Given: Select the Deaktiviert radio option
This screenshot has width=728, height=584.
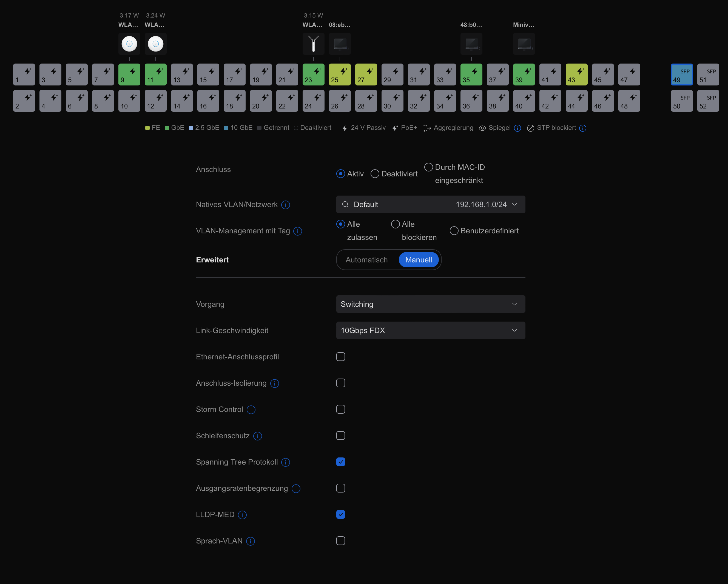Looking at the screenshot, I should click(x=375, y=174).
